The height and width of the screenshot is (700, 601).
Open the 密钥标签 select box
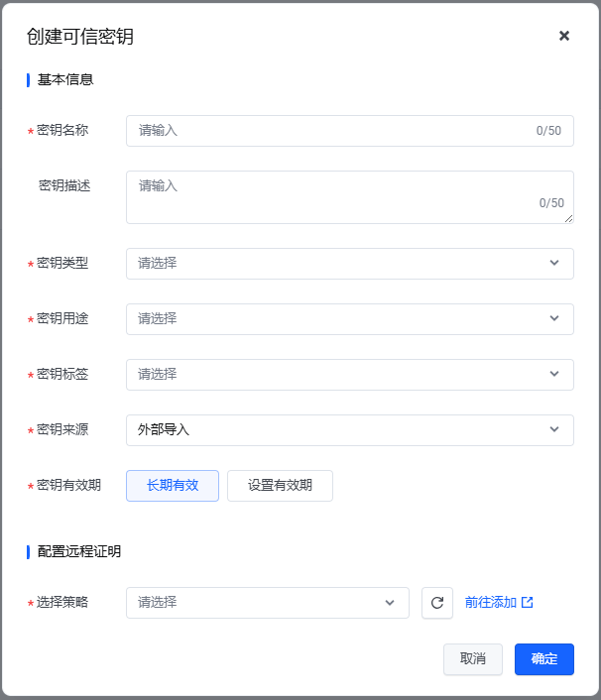(337, 375)
